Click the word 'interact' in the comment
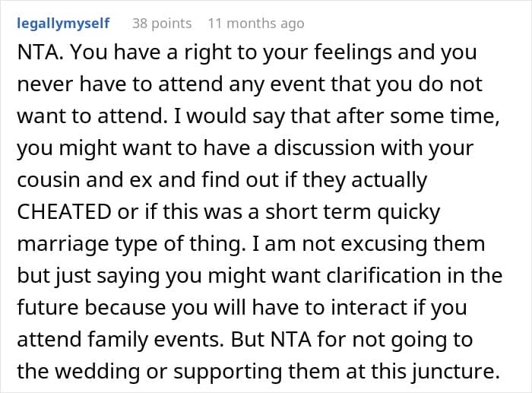This screenshot has width=532, height=393. click(x=369, y=307)
